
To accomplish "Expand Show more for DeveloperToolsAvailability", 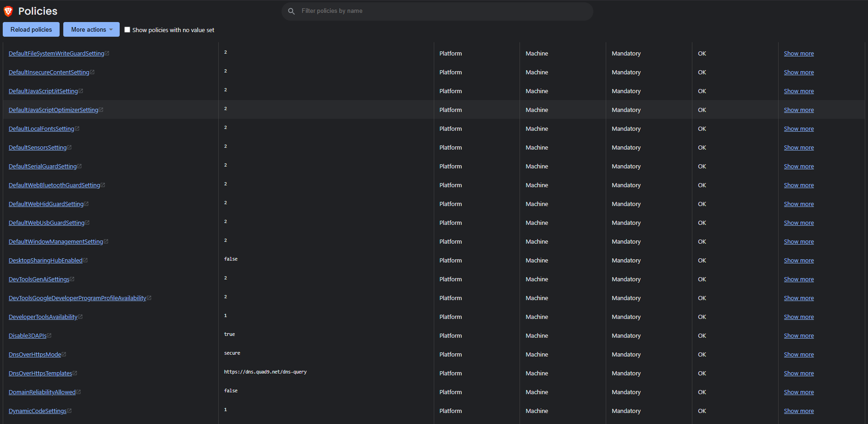I will tap(798, 317).
